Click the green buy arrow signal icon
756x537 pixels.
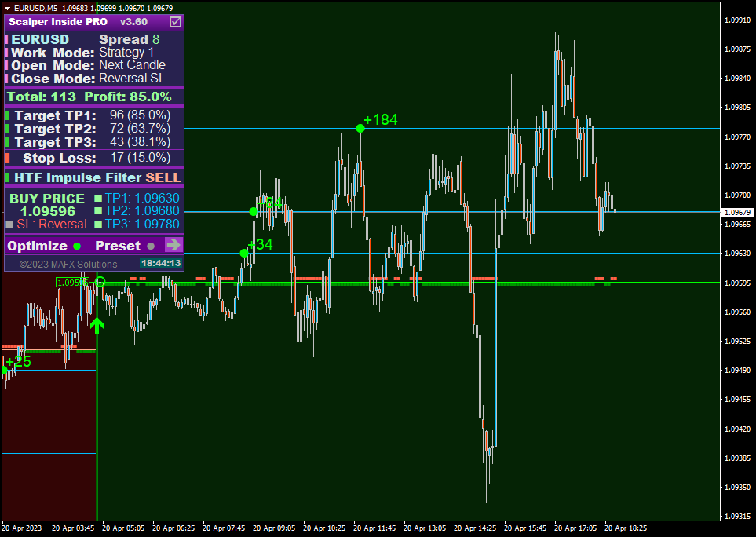97,325
